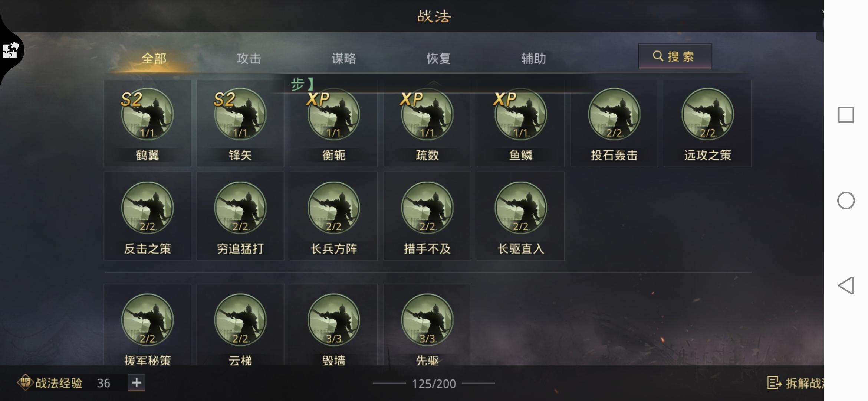This screenshot has width=868, height=401.
Task: Click the 搜索 search button
Action: pyautogui.click(x=675, y=56)
